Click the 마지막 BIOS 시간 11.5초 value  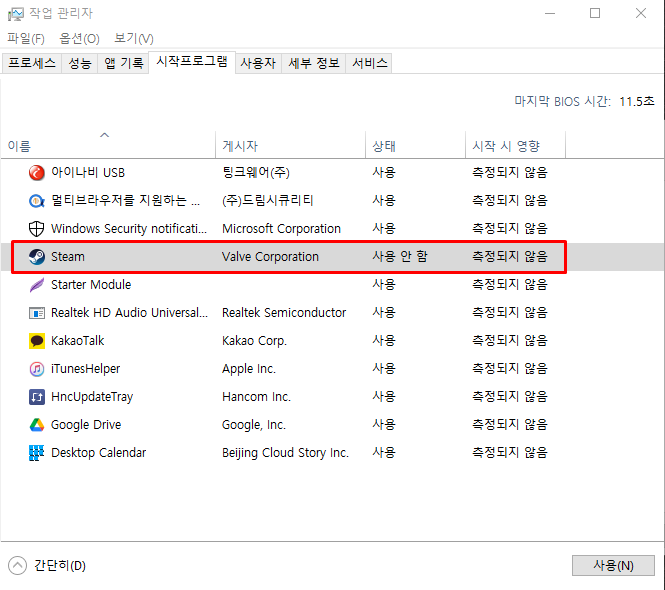[x=637, y=102]
